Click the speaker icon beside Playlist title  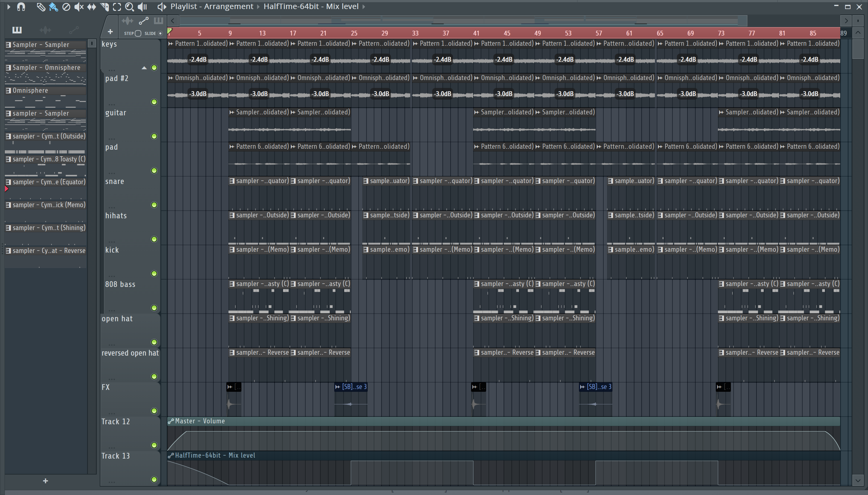pyautogui.click(x=162, y=7)
